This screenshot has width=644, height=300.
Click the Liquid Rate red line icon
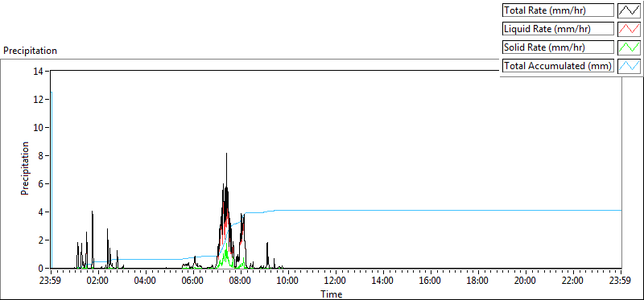tap(629, 29)
